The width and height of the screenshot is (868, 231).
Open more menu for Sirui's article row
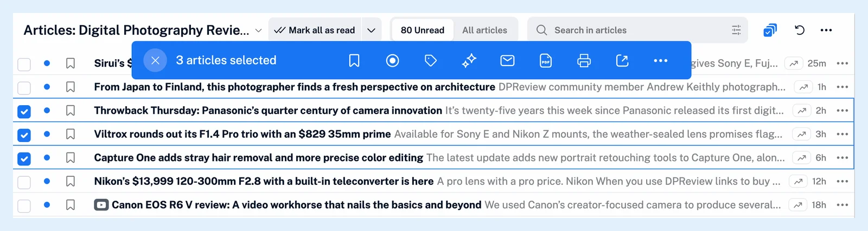(842, 63)
